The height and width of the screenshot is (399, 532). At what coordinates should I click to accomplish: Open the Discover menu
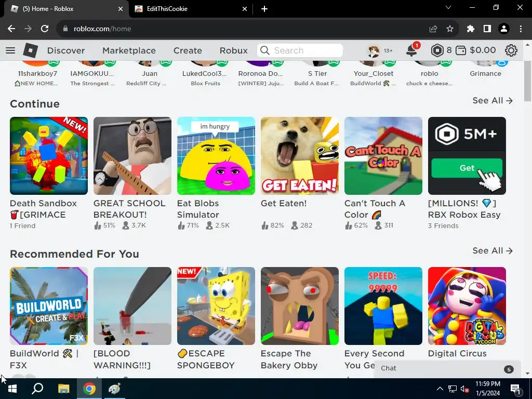(x=66, y=50)
